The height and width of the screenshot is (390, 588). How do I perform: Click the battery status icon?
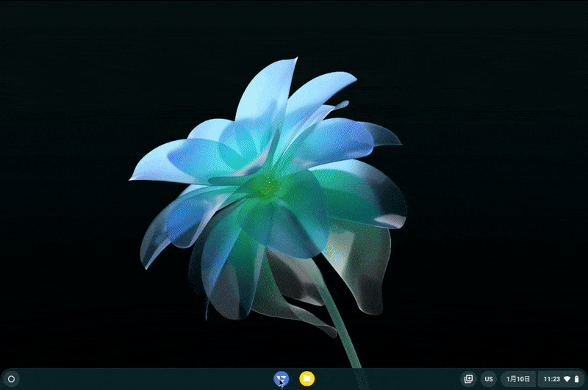pos(576,379)
